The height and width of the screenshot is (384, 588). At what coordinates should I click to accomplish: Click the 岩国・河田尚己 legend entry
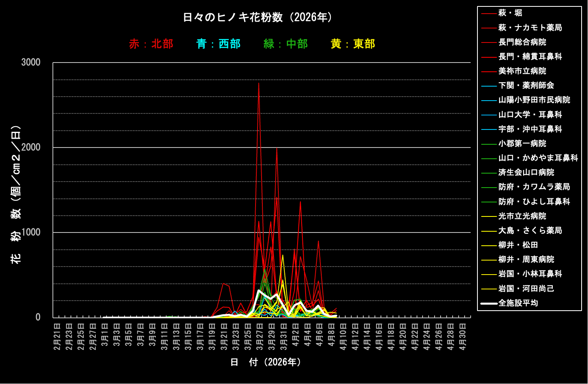[526, 289]
